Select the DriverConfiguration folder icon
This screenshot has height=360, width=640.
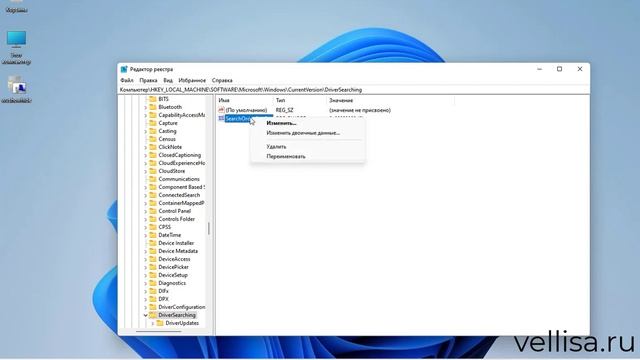[153, 307]
